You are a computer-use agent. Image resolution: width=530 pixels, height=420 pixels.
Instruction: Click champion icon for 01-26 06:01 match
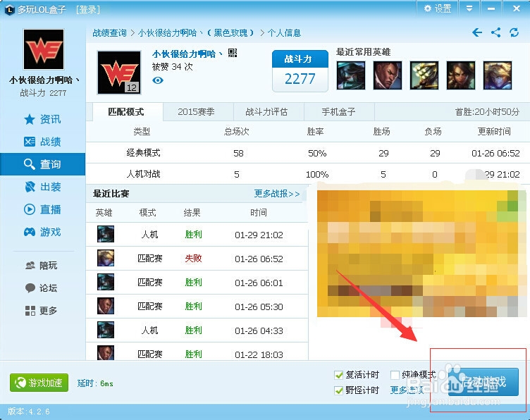pyautogui.click(x=106, y=282)
